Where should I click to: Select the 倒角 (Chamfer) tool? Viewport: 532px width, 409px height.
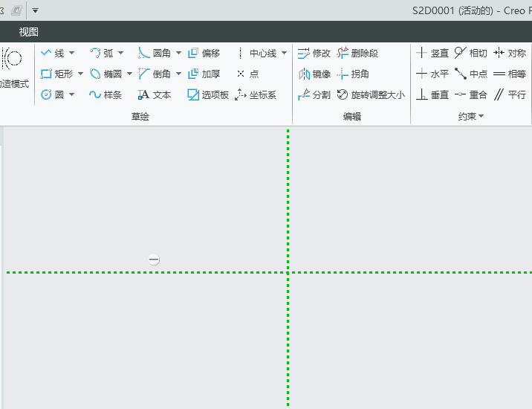tap(155, 74)
